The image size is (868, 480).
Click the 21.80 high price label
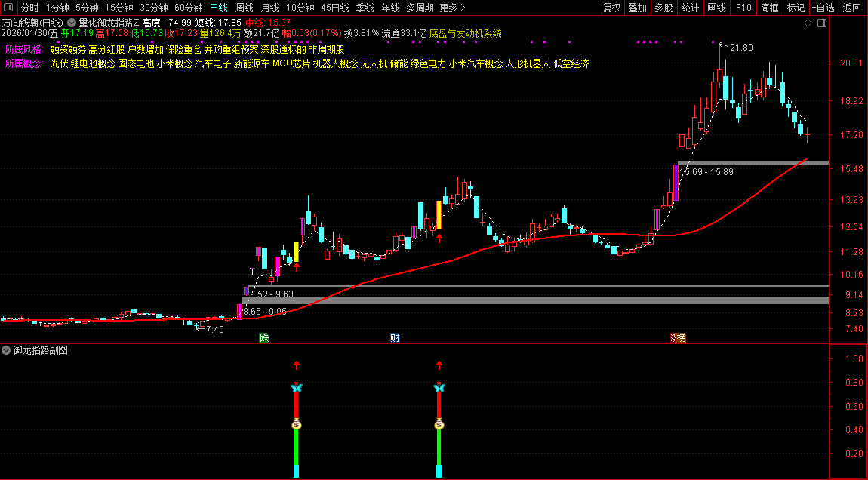pos(741,48)
